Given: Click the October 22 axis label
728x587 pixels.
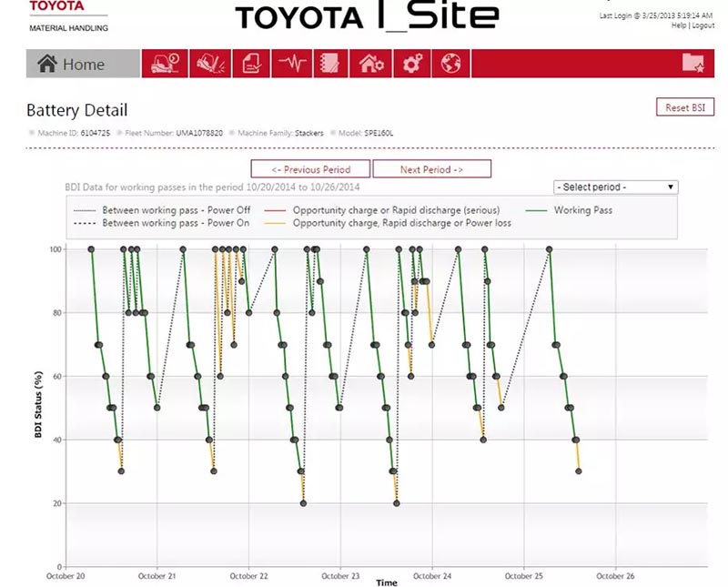Looking at the screenshot, I should pos(248,576).
